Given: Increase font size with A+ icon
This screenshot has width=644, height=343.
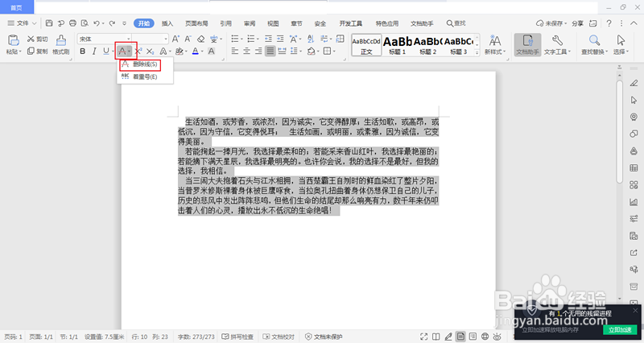Looking at the screenshot, I should tap(175, 39).
